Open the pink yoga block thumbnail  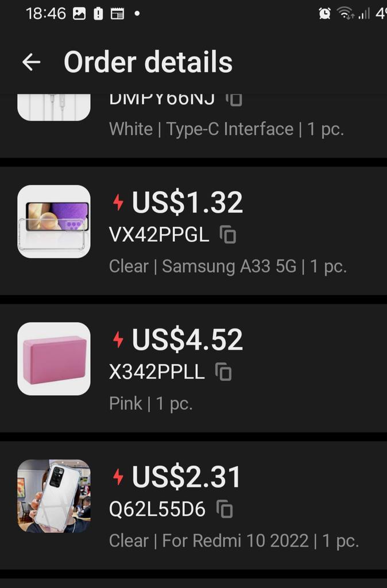[54, 359]
